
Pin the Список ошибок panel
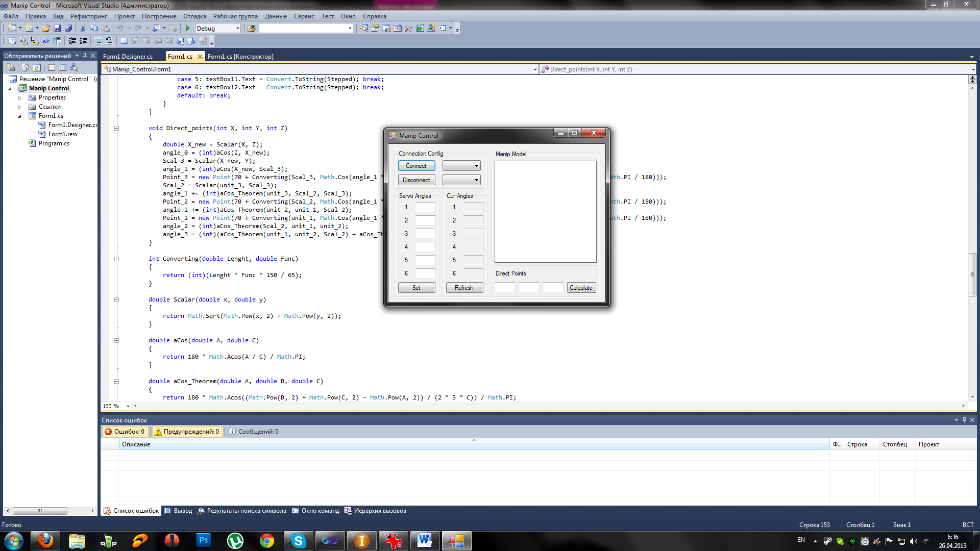click(x=964, y=420)
